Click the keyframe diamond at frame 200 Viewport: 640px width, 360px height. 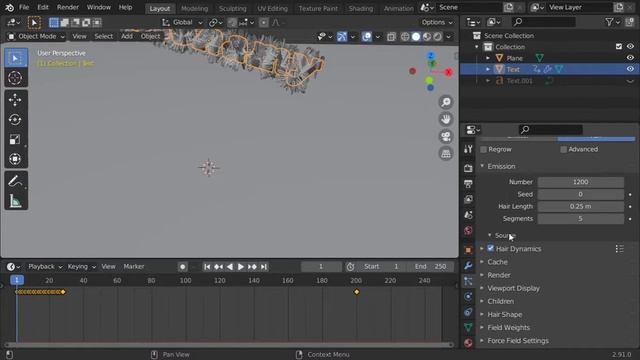tap(357, 292)
